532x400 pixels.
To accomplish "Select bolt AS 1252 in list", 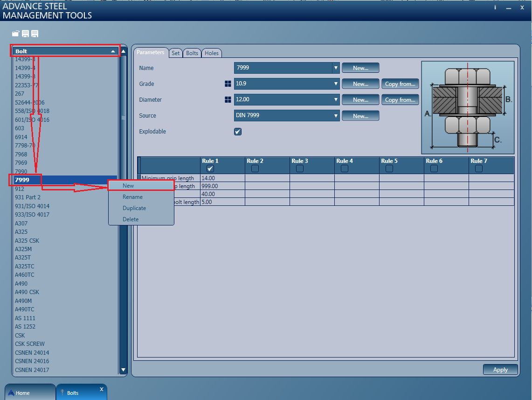I will tap(65, 327).
